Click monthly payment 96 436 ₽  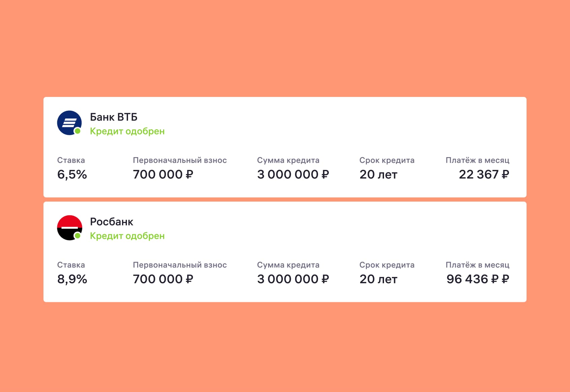point(478,279)
